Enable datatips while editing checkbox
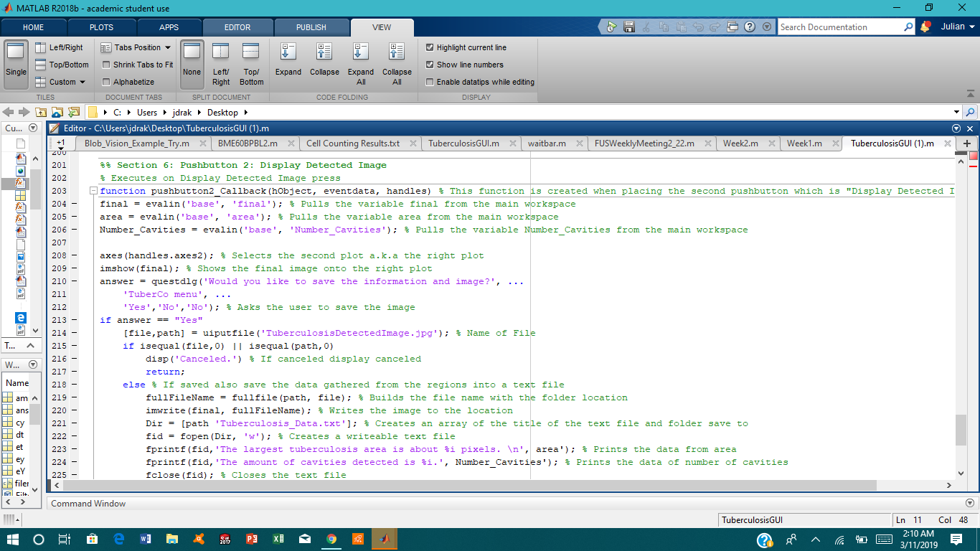This screenshot has height=551, width=980. pyautogui.click(x=430, y=82)
